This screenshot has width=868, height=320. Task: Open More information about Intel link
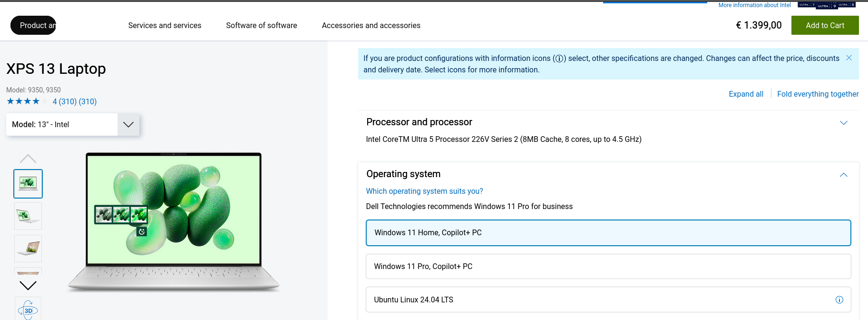tap(755, 5)
